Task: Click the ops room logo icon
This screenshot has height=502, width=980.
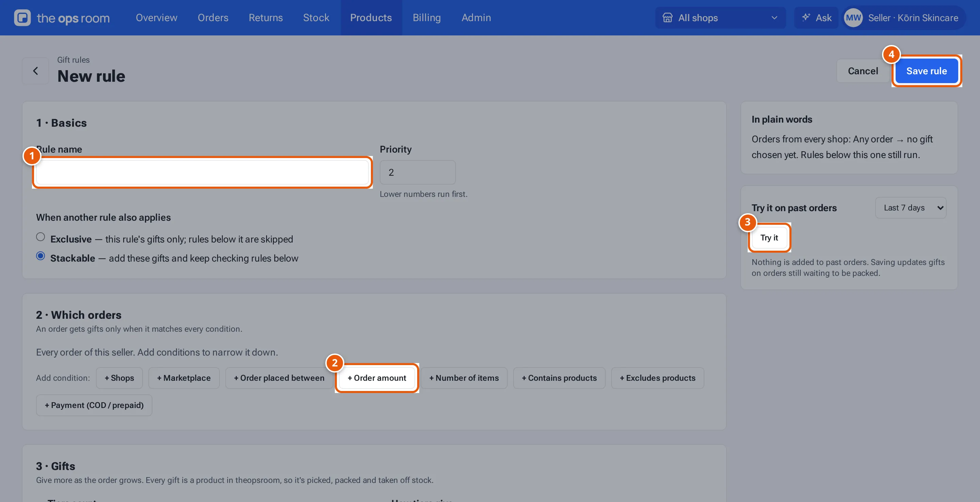Action: click(22, 17)
